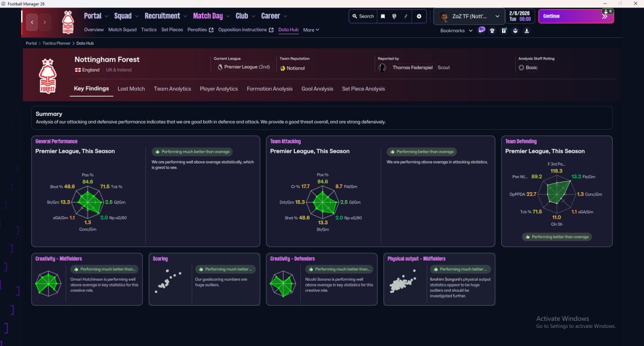Click the National reputation icon
The width and height of the screenshot is (644, 346).
[x=283, y=68]
